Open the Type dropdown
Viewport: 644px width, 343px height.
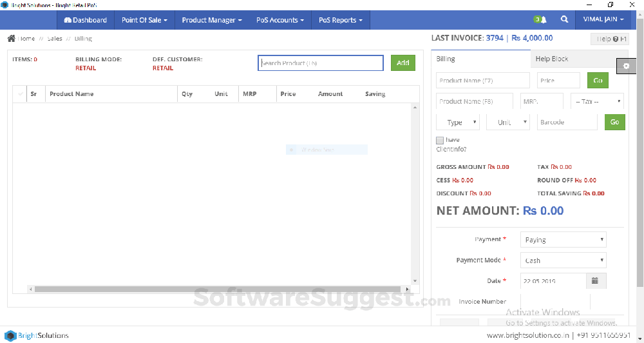(458, 122)
